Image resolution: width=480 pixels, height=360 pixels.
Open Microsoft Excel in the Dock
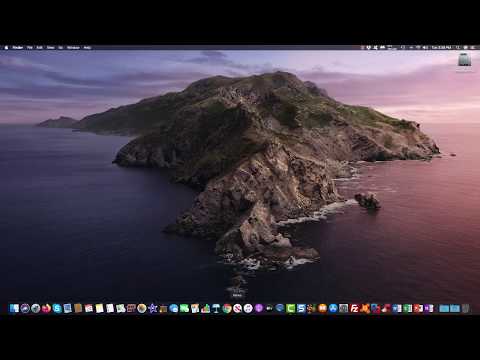tap(408, 308)
